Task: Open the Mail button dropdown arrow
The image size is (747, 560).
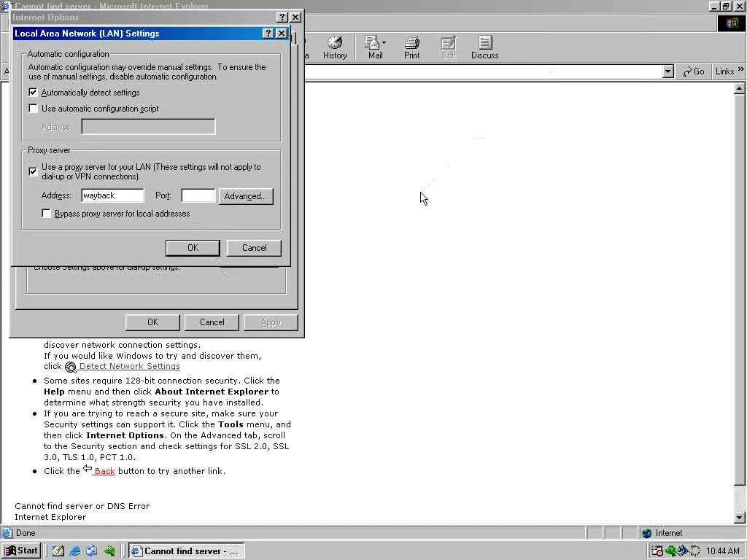Action: [384, 43]
